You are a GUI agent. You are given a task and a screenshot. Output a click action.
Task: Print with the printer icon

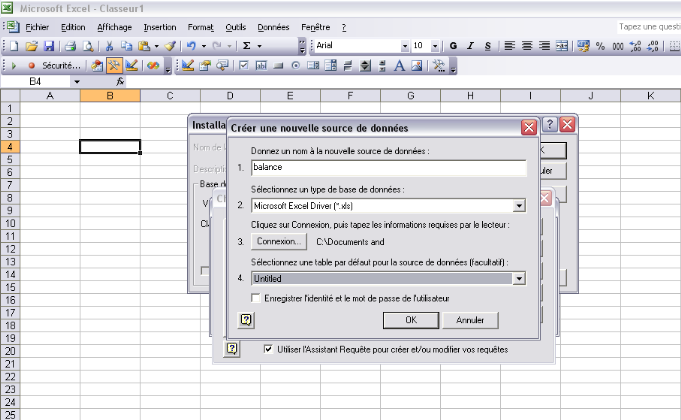(70, 46)
